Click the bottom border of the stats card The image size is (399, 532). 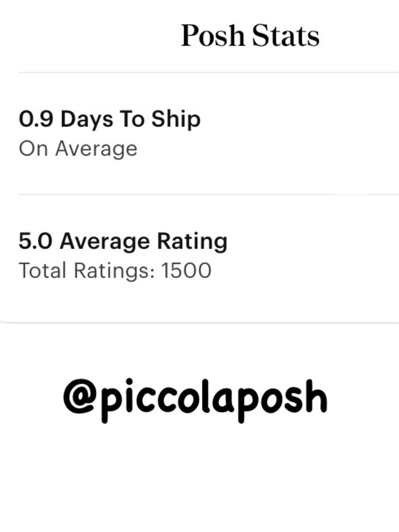click(199, 322)
